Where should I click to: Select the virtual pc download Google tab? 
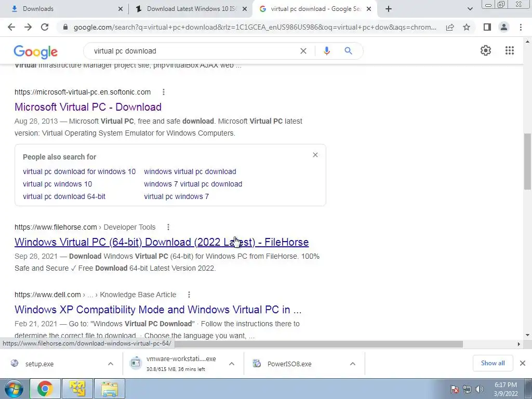(315, 9)
